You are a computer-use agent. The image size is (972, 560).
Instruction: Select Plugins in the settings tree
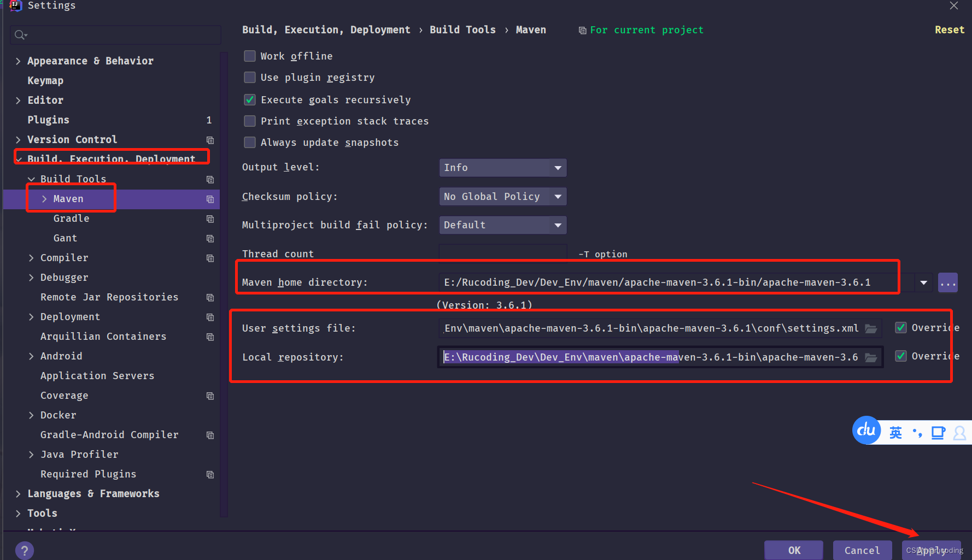point(48,120)
